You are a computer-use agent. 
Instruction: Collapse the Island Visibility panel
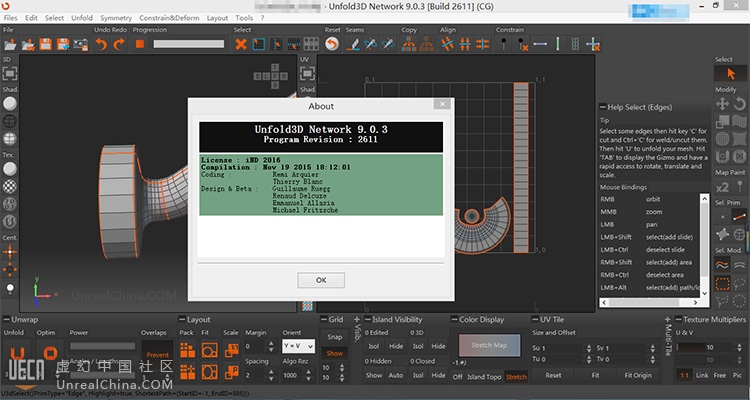coord(367,319)
